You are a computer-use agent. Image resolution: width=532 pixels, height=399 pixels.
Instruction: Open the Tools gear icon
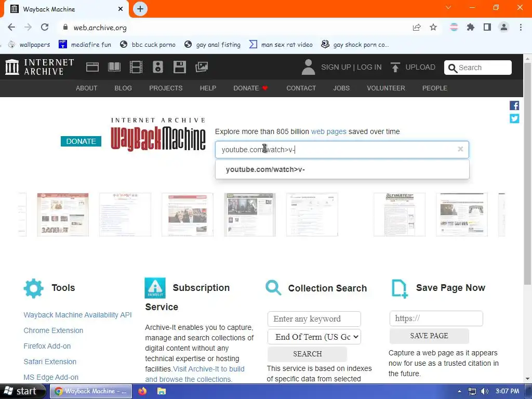34,288
